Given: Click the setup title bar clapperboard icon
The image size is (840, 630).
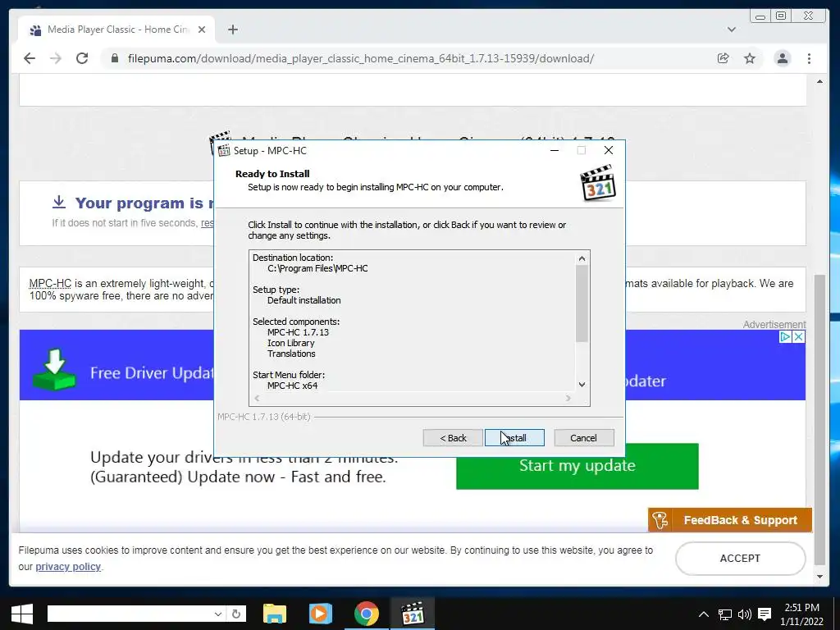Looking at the screenshot, I should (x=224, y=151).
